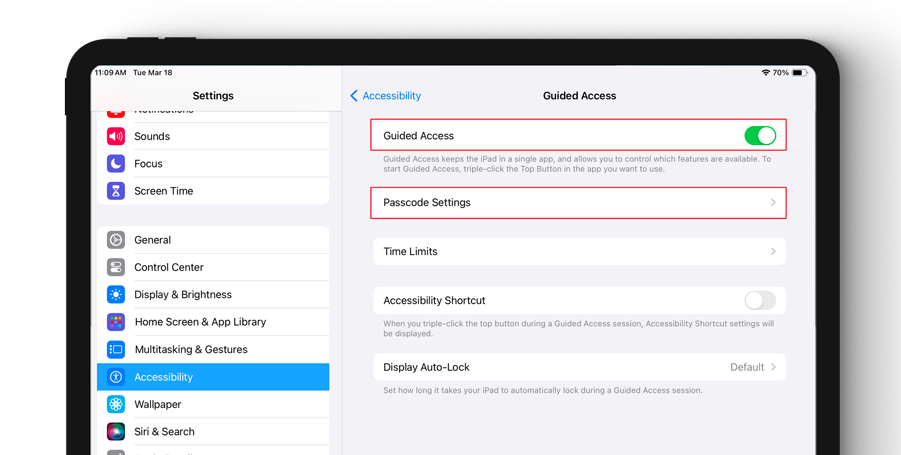Click the Passcode Settings label
901x455 pixels.
(x=427, y=202)
